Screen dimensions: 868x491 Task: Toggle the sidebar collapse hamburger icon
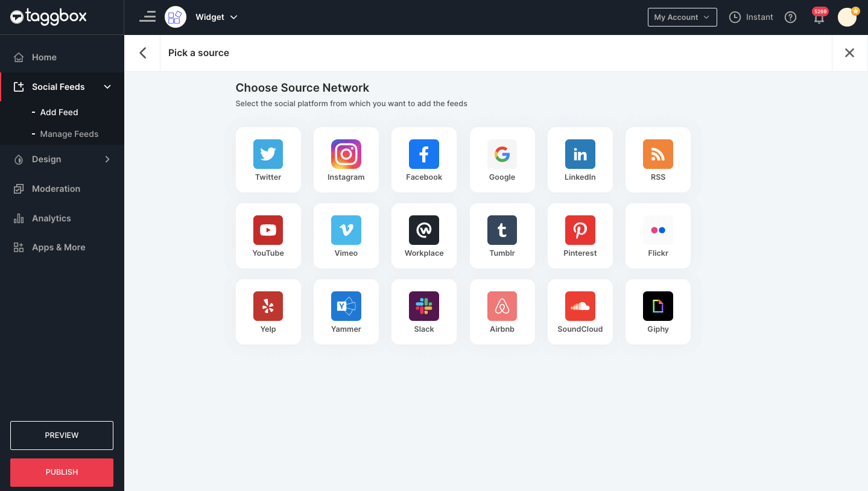147,17
